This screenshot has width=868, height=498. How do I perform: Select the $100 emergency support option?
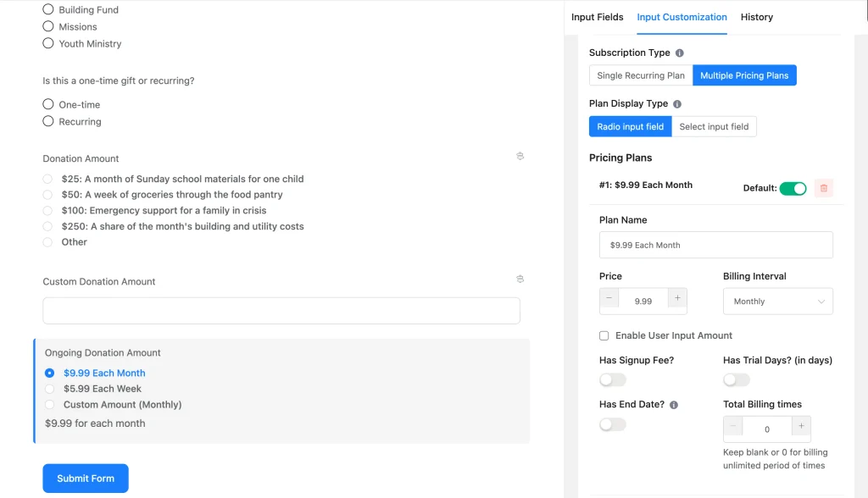click(x=47, y=211)
